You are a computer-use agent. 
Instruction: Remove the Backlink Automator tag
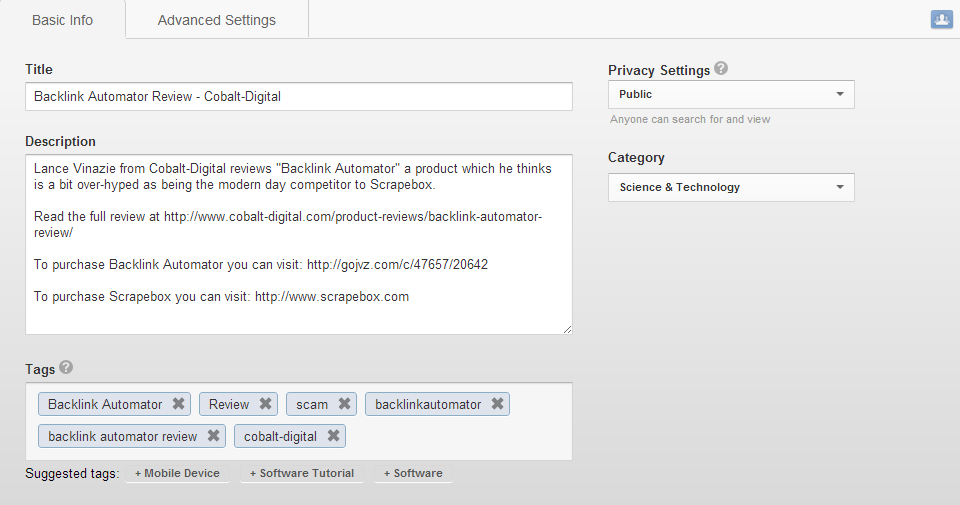tap(178, 404)
